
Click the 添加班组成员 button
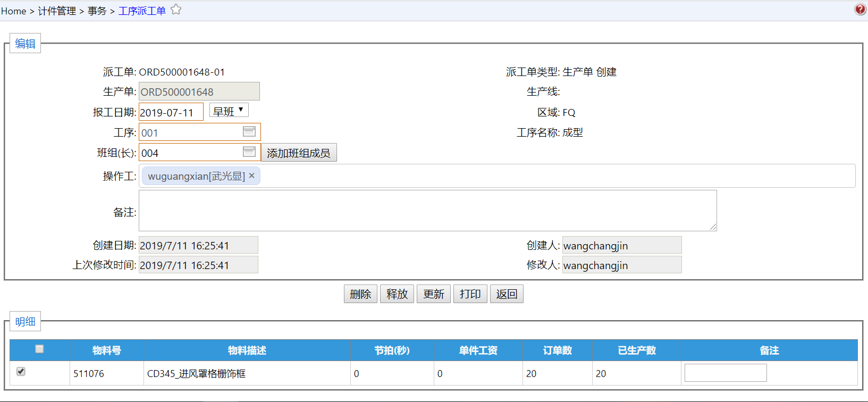click(x=299, y=153)
